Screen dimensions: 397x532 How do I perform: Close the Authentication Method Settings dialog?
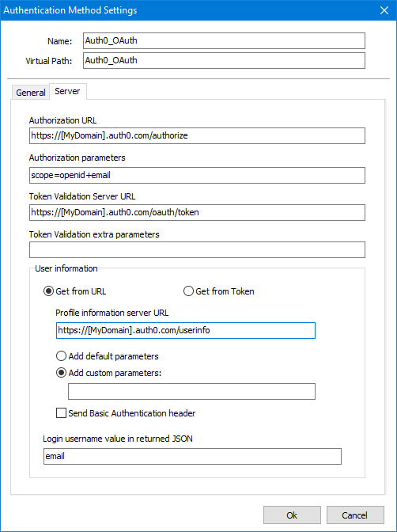384,10
